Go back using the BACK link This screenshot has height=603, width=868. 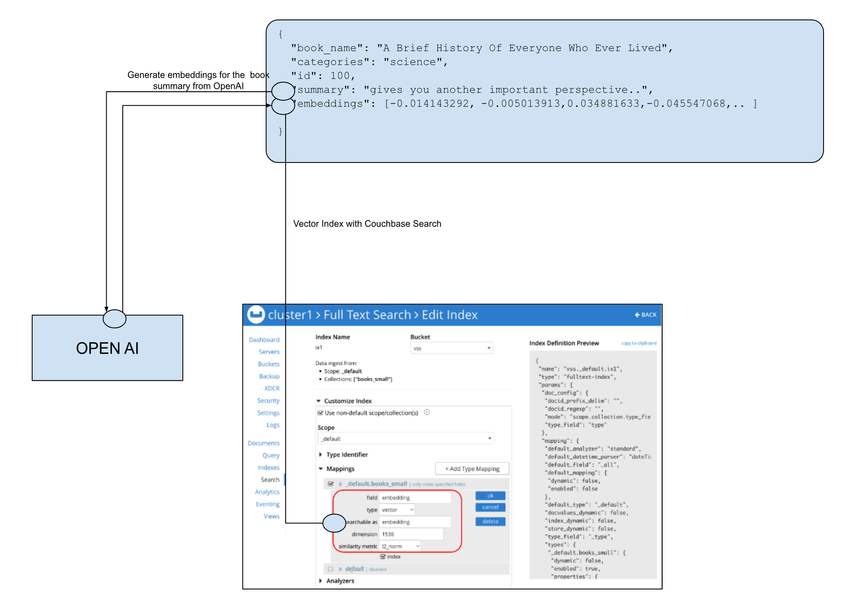[x=645, y=315]
